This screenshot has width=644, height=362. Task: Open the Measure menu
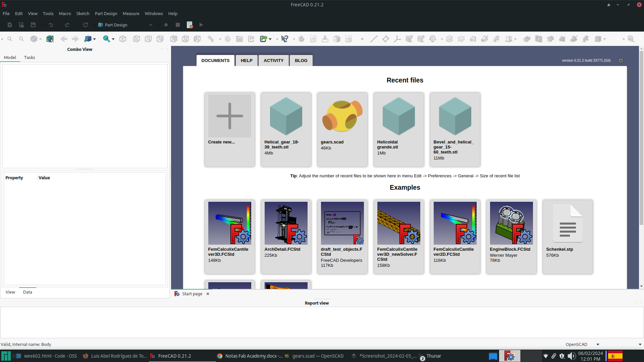coord(131,13)
